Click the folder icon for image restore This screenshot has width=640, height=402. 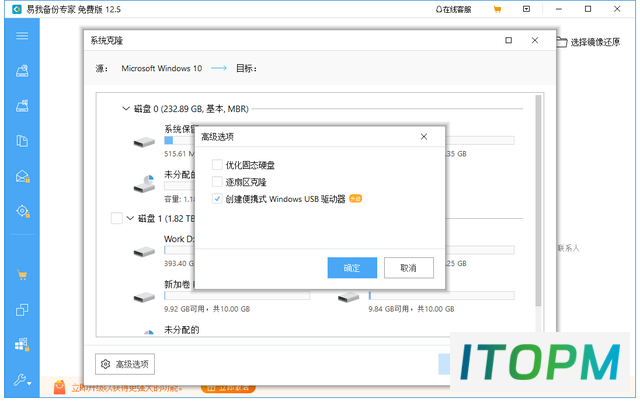(562, 42)
